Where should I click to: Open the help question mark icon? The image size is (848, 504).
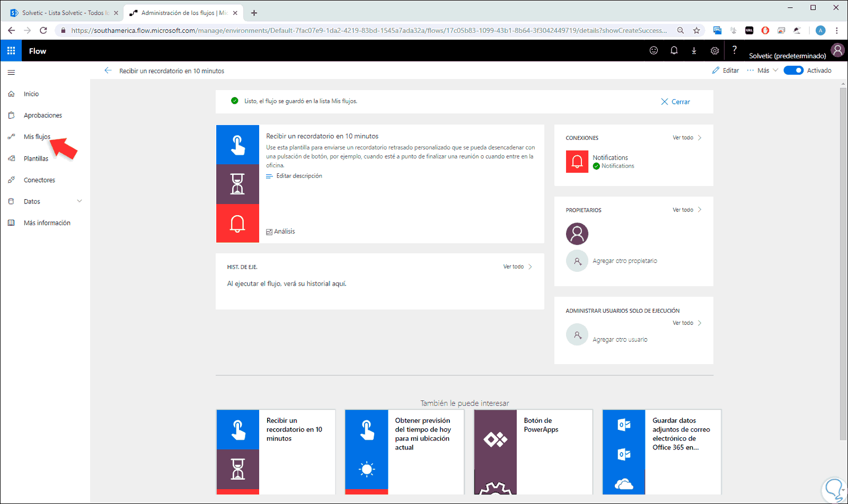tap(734, 50)
